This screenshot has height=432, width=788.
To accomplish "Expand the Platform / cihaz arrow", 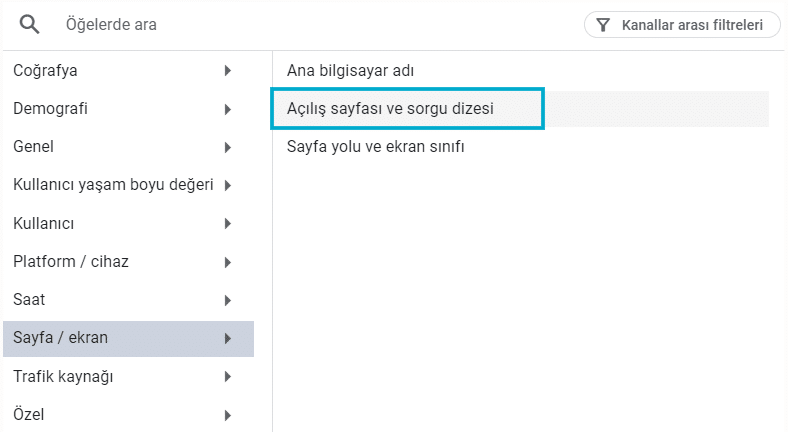I will (228, 262).
